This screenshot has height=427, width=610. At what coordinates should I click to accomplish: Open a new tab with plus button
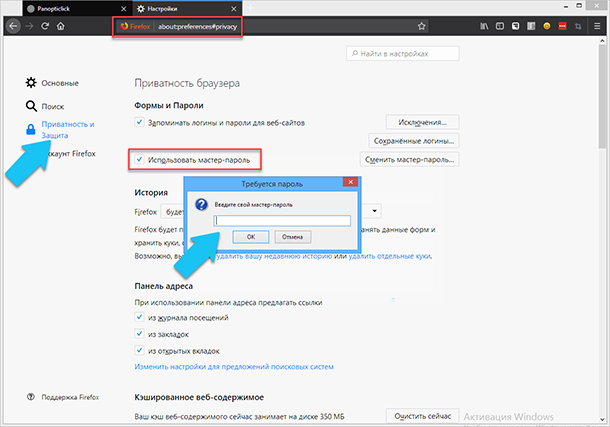(251, 8)
